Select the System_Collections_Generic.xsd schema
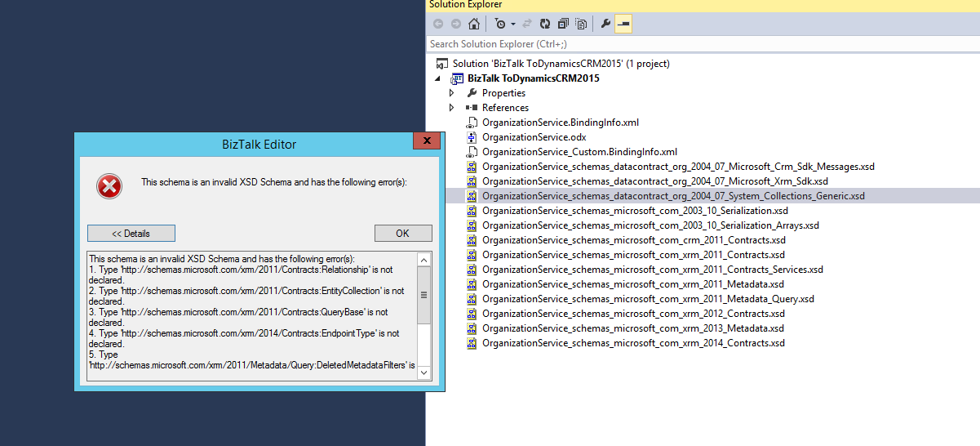 (x=673, y=196)
